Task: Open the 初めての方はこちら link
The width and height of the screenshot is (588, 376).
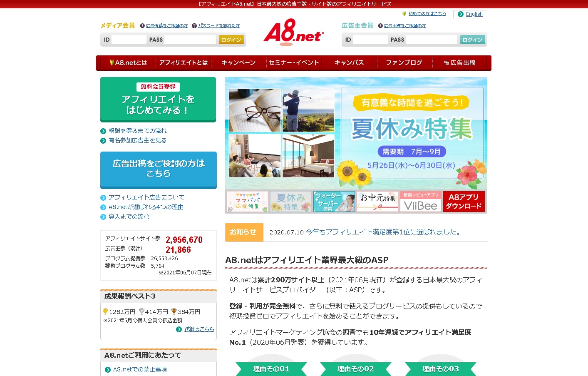Action: tap(427, 14)
